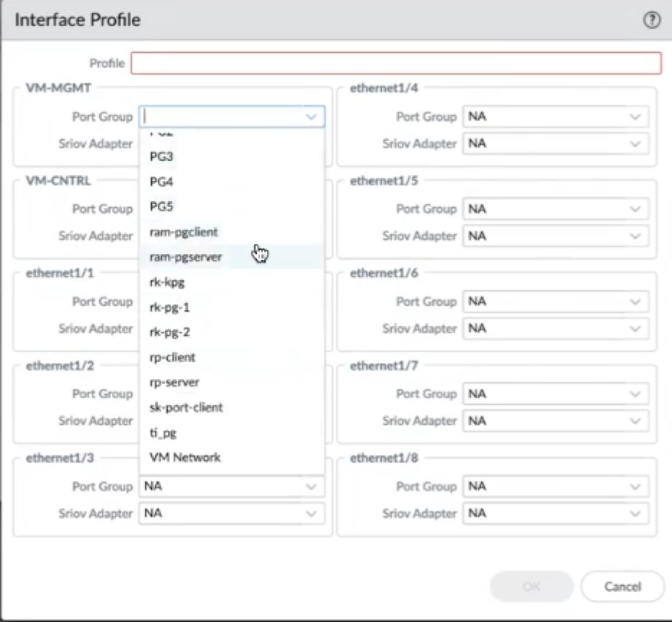Image resolution: width=672 pixels, height=622 pixels.
Task: Choose rp-server from the dropdown list
Action: point(174,382)
